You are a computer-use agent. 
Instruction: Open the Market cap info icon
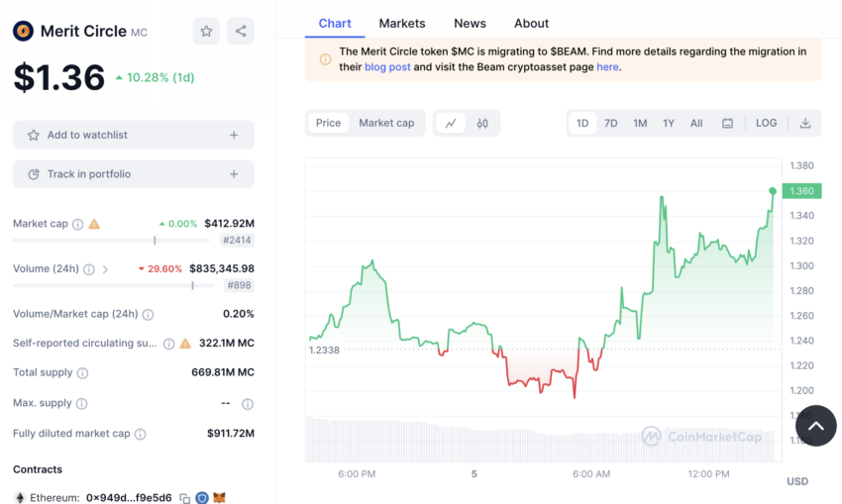(78, 225)
